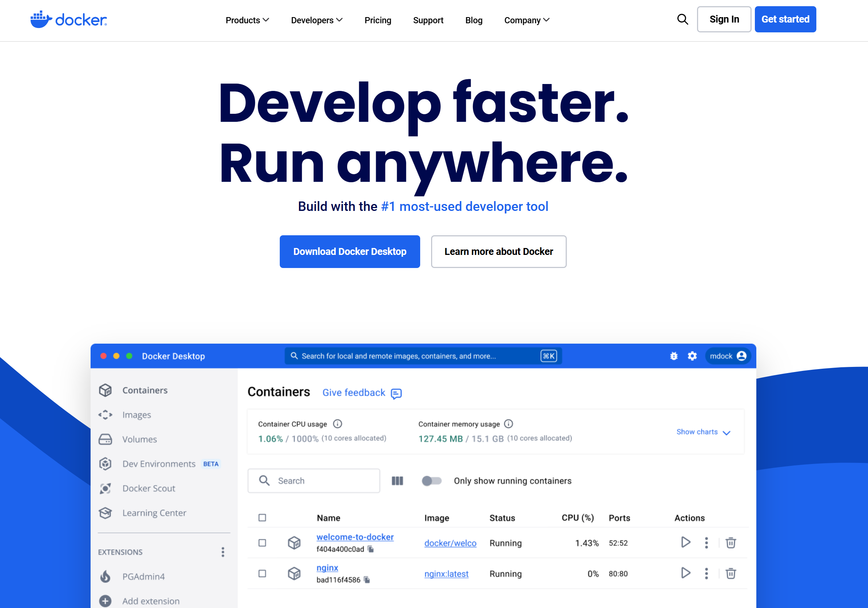Click the Give feedback link
This screenshot has width=868, height=608.
point(354,393)
